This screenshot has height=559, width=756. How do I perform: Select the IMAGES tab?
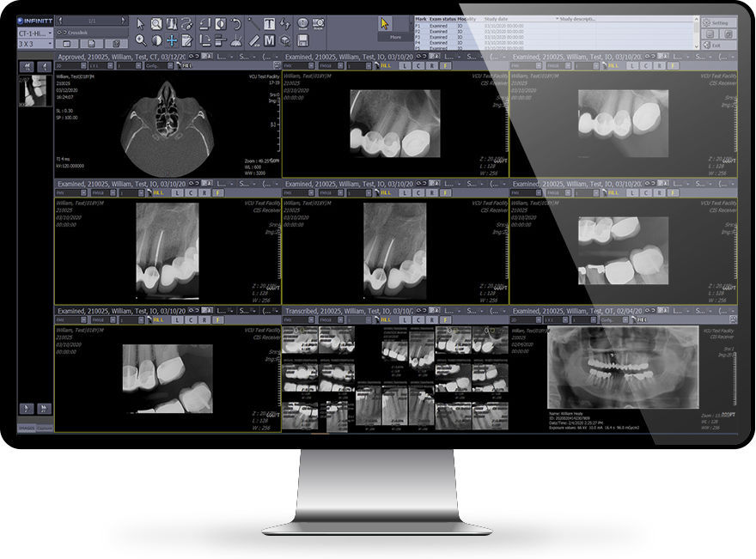(x=27, y=428)
